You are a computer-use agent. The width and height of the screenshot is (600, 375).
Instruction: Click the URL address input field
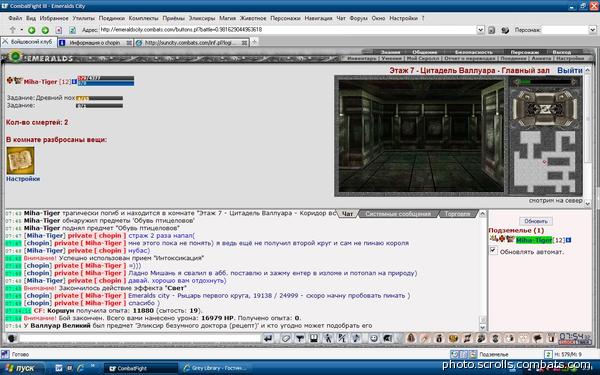(288, 30)
